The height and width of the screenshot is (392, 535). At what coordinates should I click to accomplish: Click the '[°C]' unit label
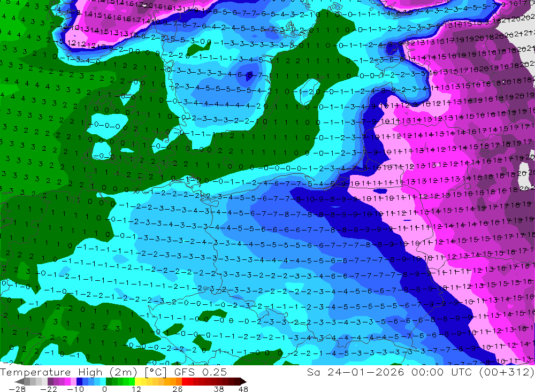pyautogui.click(x=156, y=372)
